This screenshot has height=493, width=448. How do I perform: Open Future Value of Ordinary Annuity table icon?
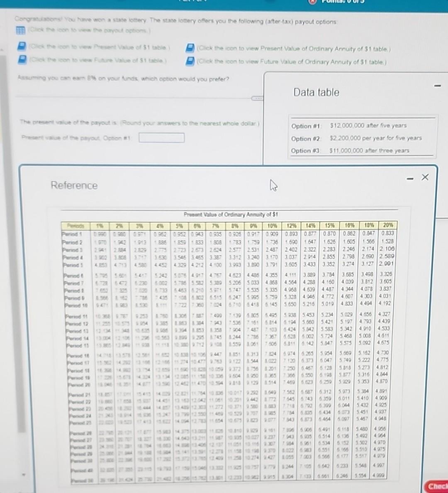(190, 62)
